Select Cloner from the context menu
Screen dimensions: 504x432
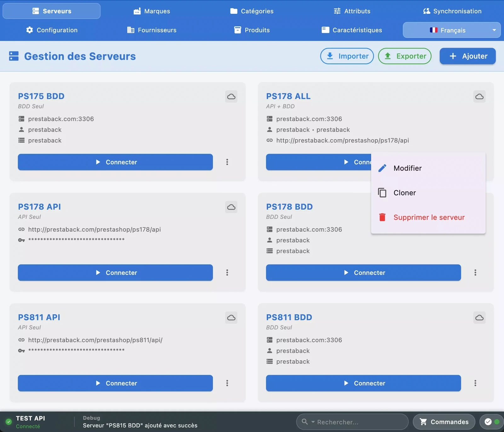(404, 193)
